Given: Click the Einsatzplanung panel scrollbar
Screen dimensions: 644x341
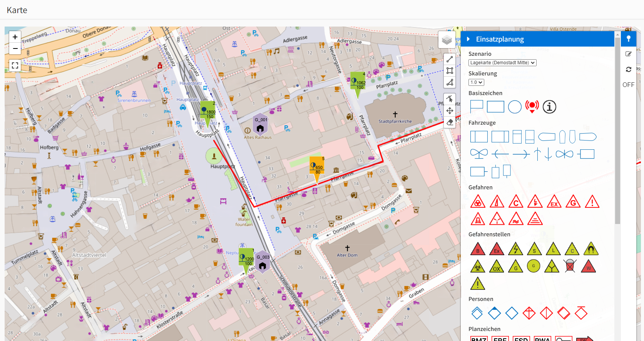Looking at the screenshot, I should [x=617, y=131].
